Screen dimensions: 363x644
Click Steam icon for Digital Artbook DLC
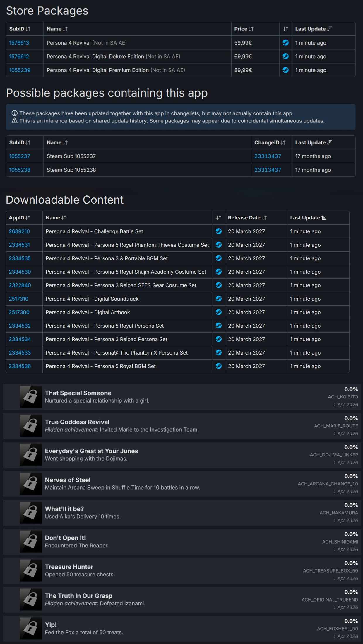pyautogui.click(x=219, y=312)
